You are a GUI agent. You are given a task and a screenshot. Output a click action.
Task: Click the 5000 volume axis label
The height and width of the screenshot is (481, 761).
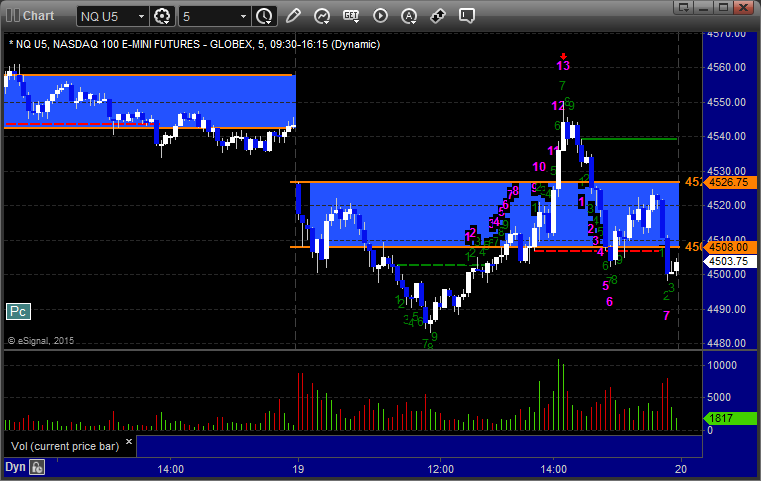[719, 398]
